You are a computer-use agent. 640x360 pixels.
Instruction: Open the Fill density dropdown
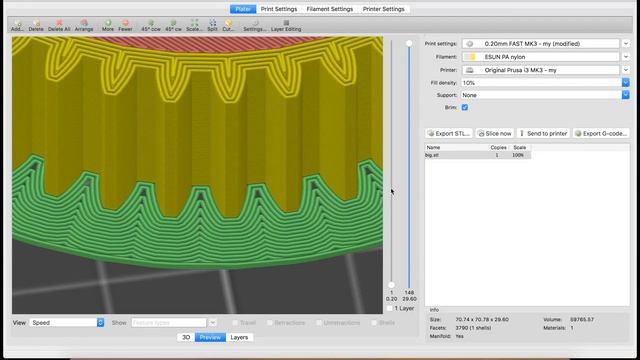(626, 83)
